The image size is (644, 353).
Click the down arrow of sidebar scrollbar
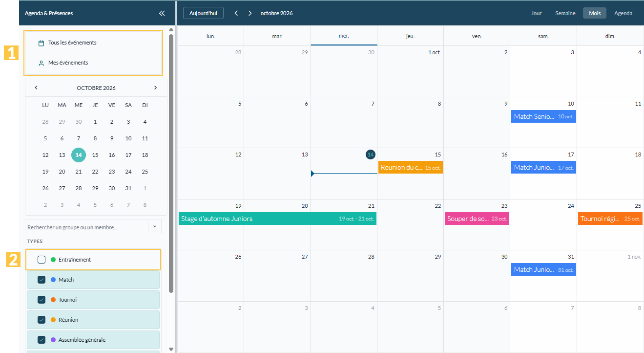(171, 349)
